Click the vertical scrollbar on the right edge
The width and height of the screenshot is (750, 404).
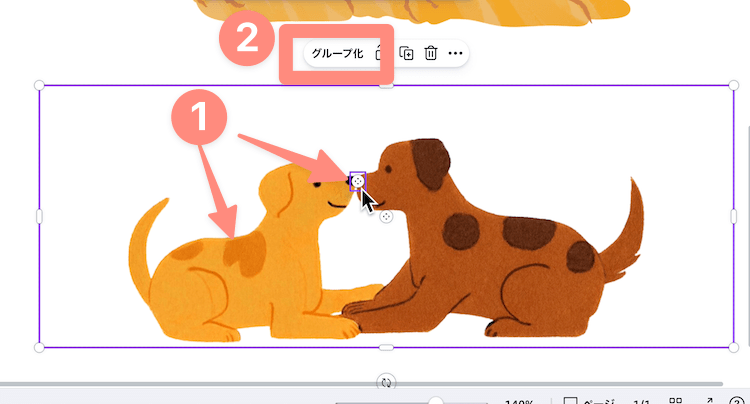pyautogui.click(x=748, y=234)
